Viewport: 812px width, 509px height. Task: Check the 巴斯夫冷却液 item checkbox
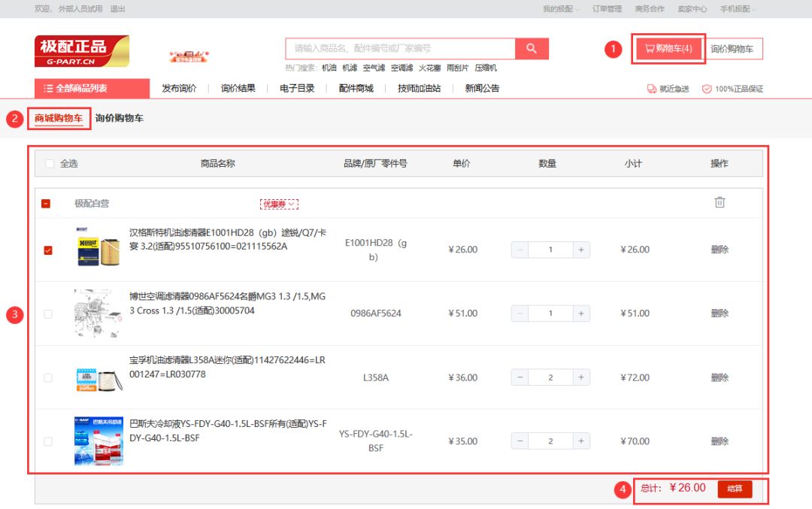[48, 441]
